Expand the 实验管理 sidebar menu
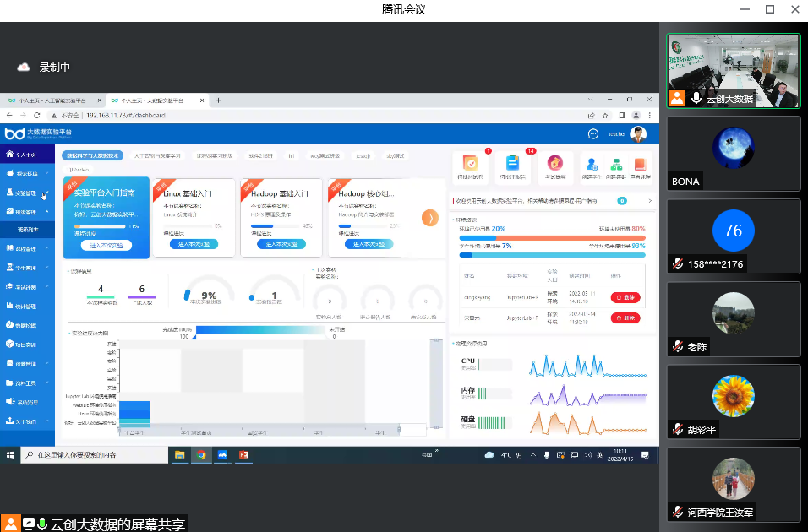Viewport: 808px width, 532px height. coord(27,193)
